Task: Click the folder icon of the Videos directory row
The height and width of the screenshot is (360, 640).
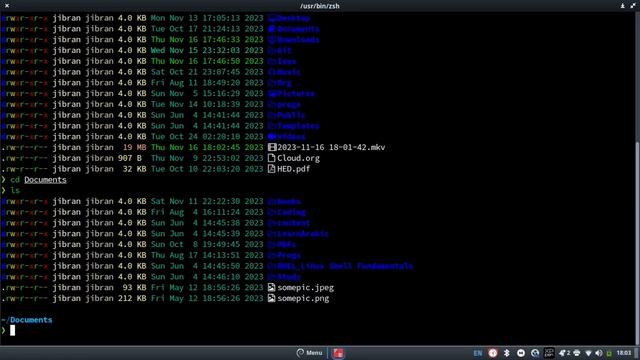Action: point(272,137)
